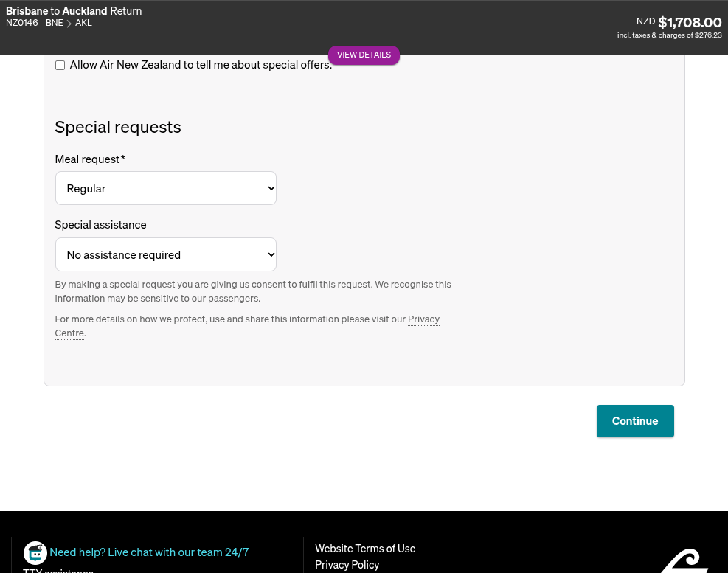Click the Meal request label
Screen dimensions: 728x573
point(90,159)
